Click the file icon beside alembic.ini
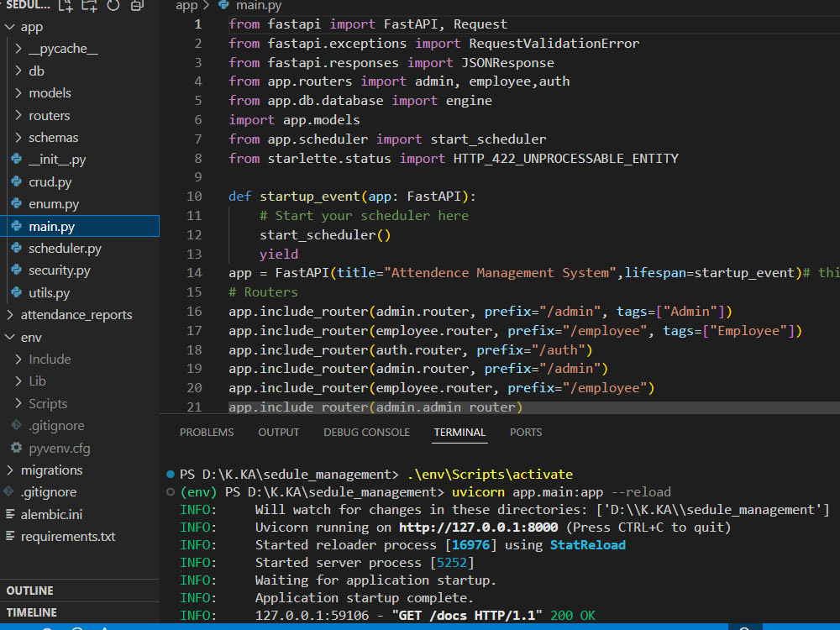This screenshot has height=630, width=840. point(10,514)
